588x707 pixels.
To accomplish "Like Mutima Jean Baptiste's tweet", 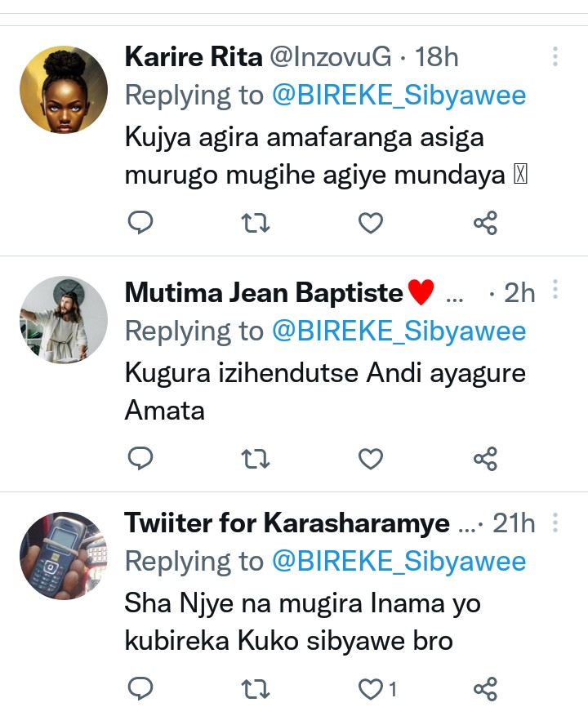I will point(372,459).
